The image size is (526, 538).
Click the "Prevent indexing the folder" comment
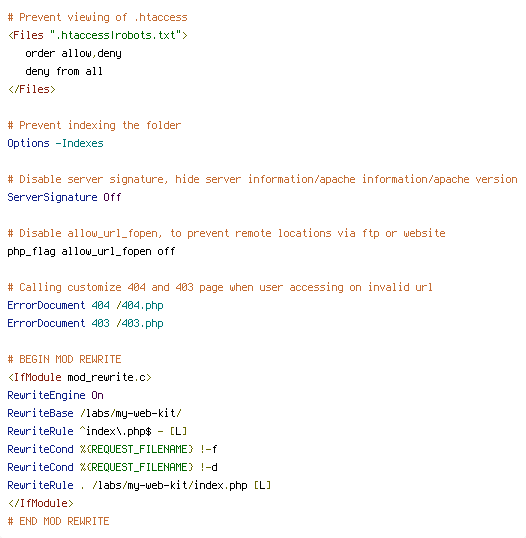(94, 125)
